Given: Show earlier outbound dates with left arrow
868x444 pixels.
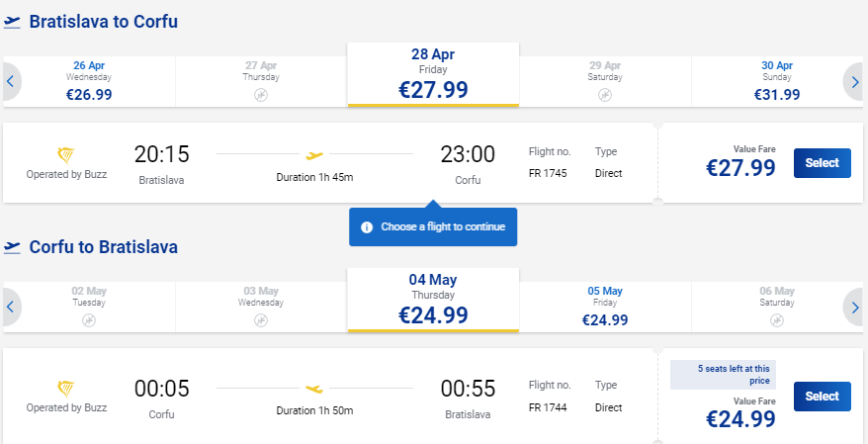Looking at the screenshot, I should point(11,82).
